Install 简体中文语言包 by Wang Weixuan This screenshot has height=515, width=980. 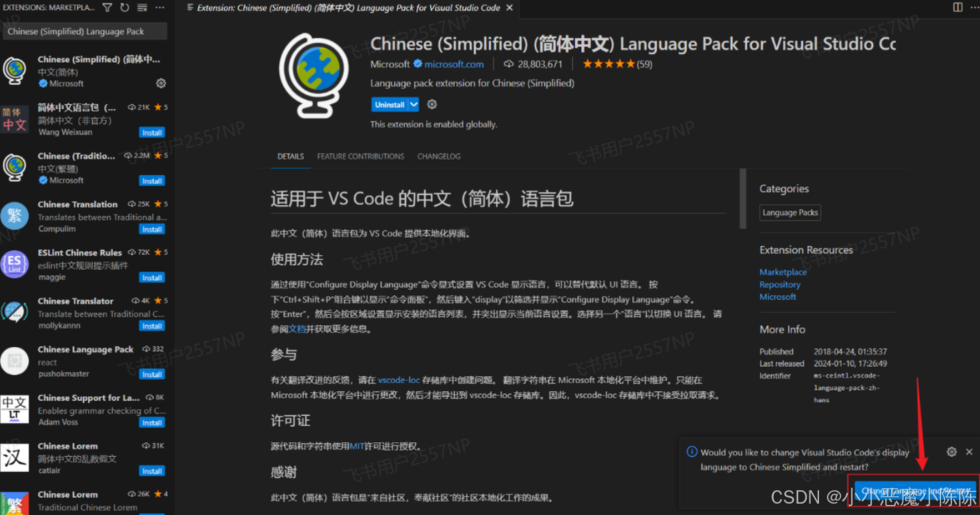(152, 133)
